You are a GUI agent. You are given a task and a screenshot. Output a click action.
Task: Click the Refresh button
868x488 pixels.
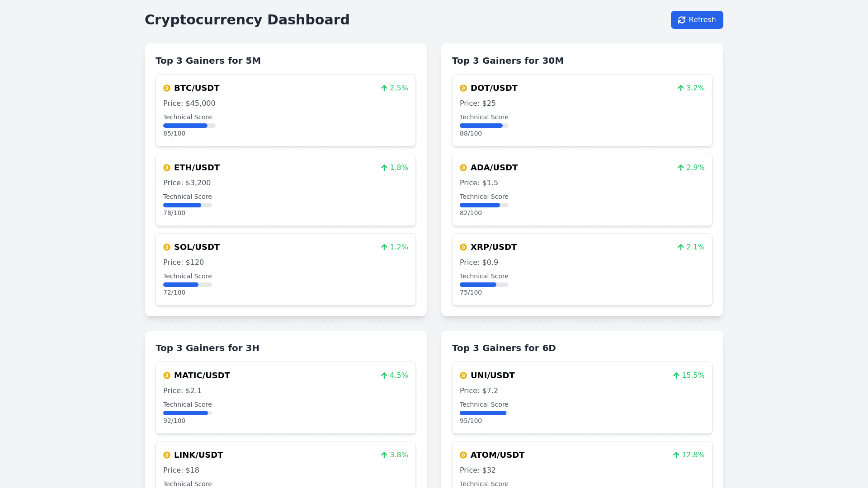[x=697, y=20]
